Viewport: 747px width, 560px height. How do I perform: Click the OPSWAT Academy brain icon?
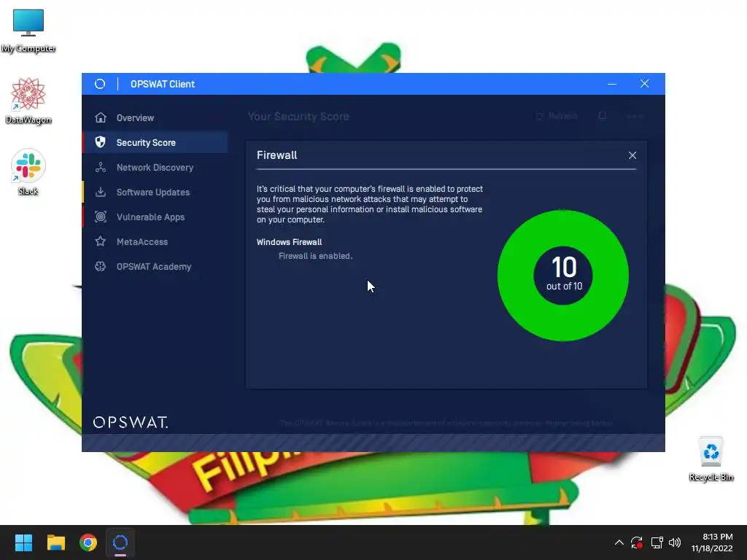pyautogui.click(x=101, y=266)
